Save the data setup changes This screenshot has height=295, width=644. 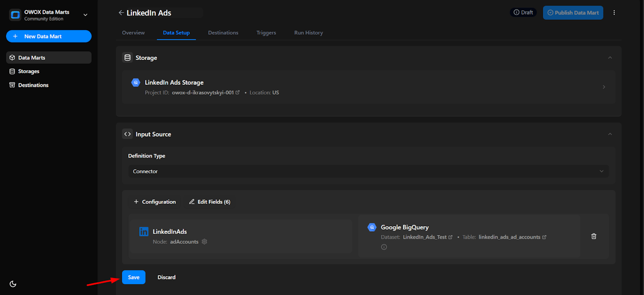(x=133, y=277)
